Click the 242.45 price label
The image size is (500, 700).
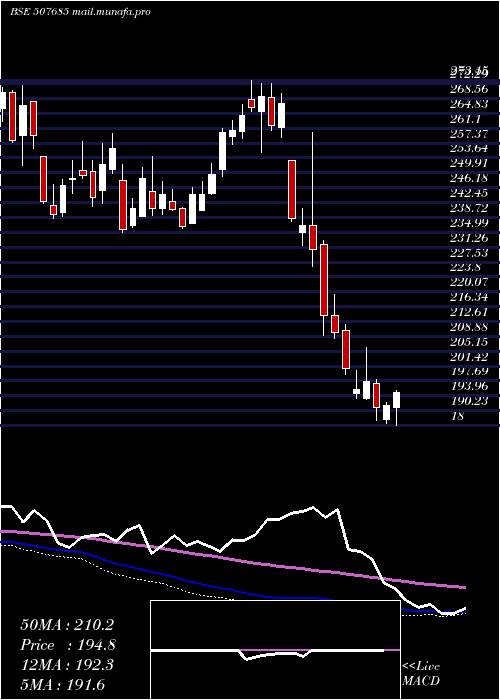click(x=468, y=193)
